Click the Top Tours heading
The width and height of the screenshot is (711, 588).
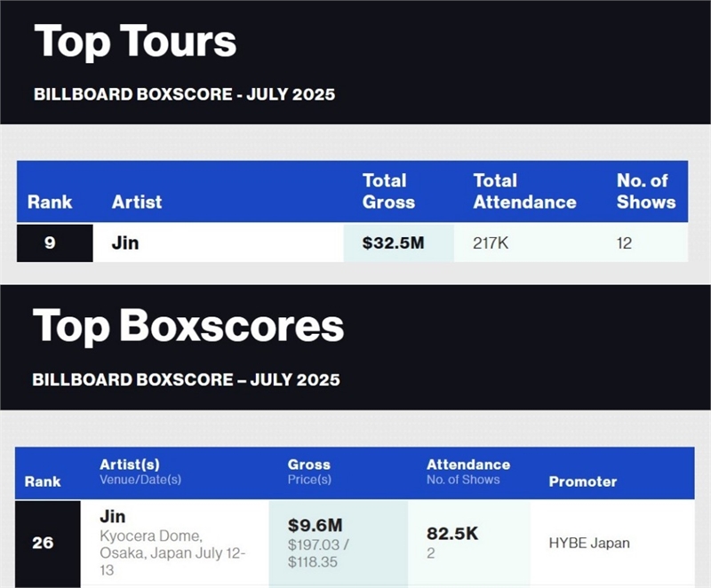tap(135, 42)
